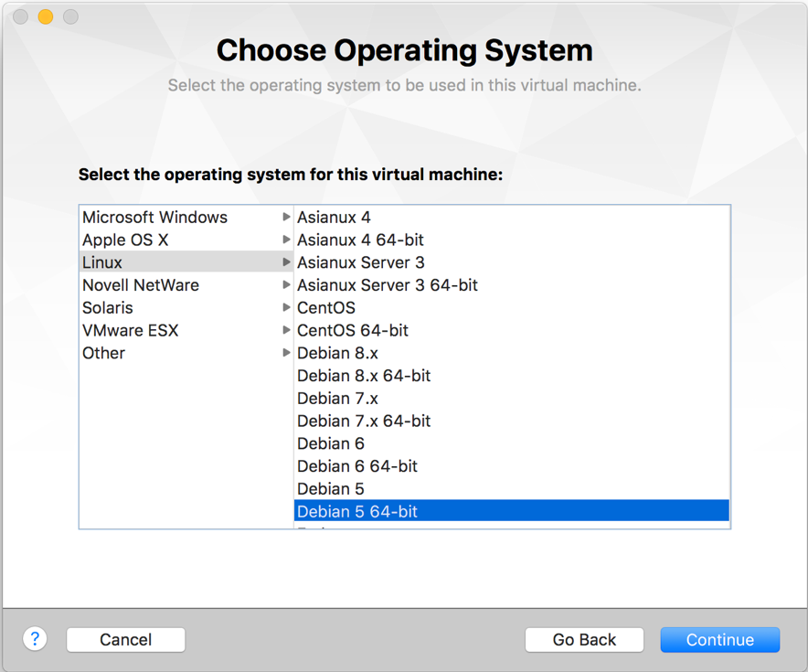Screen dimensions: 808x672
Task: Select Microsoft Windows in the OS list
Action: (x=186, y=217)
